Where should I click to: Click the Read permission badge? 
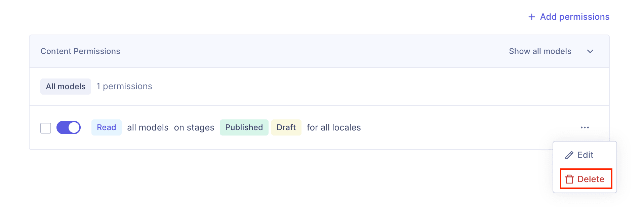point(106,127)
